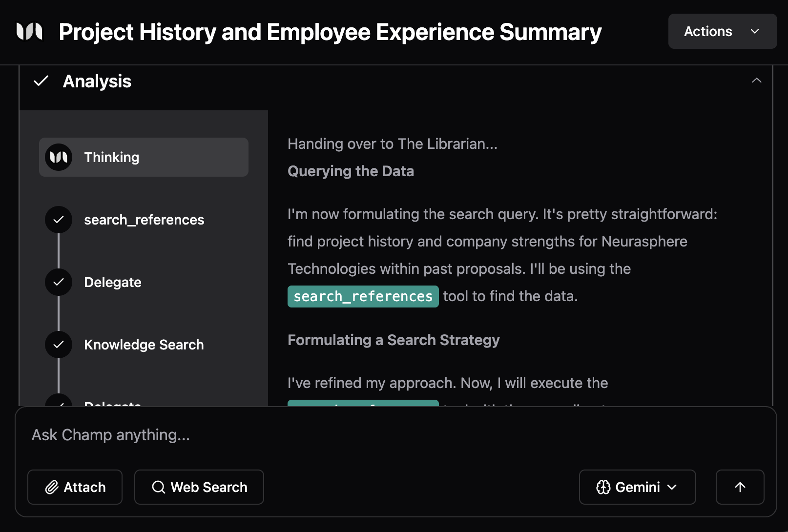The width and height of the screenshot is (788, 532).
Task: Click the search_references step checkmark circle
Action: (59, 220)
